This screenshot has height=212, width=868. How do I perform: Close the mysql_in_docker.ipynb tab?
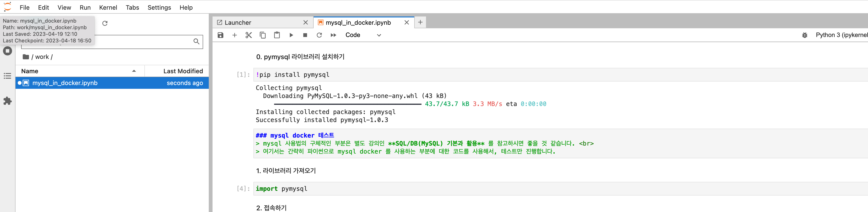point(407,22)
